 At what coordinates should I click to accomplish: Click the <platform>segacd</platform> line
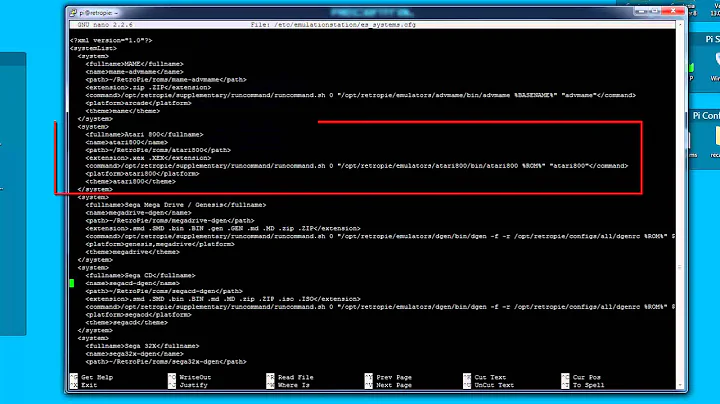[138, 315]
